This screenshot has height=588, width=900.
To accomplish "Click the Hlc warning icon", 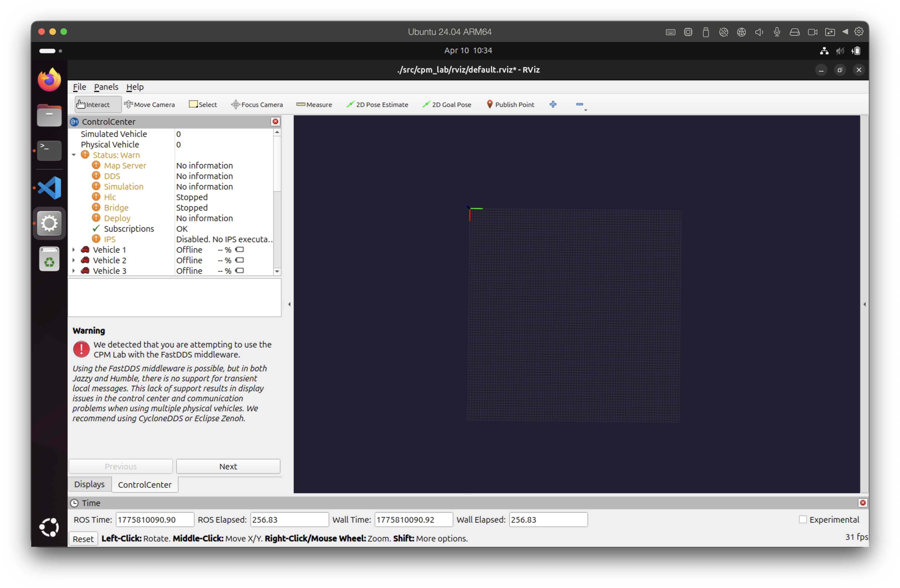I will (96, 197).
